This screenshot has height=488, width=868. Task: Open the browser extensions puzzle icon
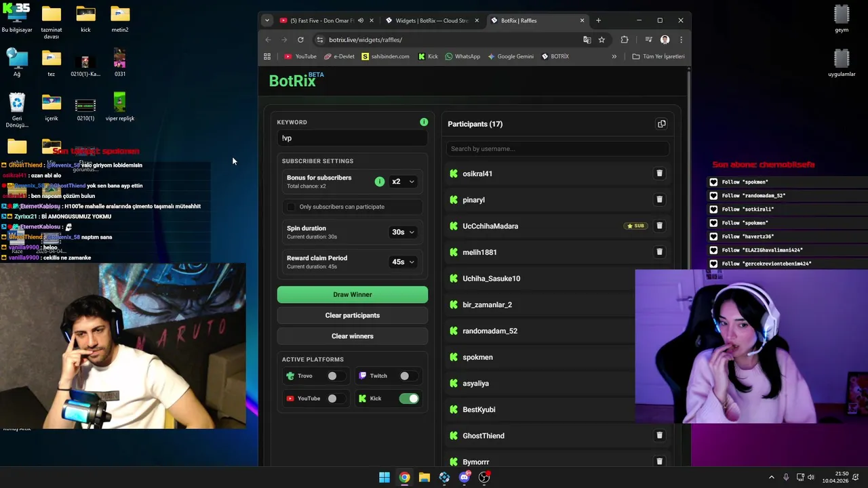[625, 39]
